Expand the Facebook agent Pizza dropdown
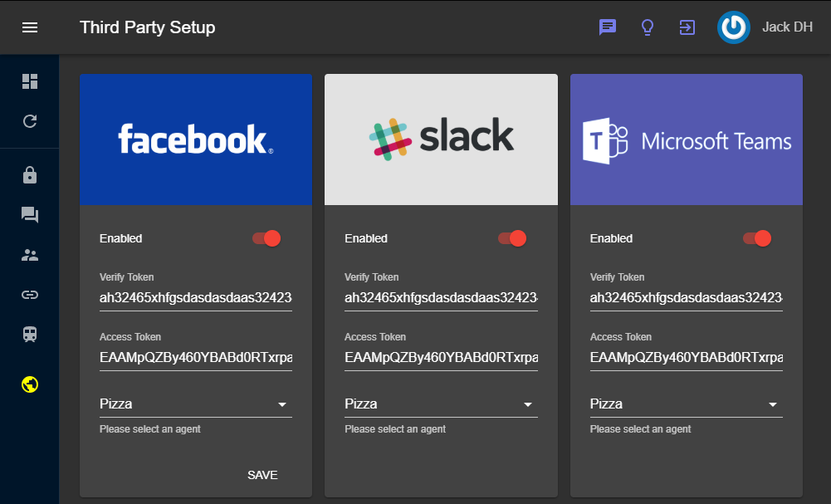831x504 pixels. [x=196, y=404]
